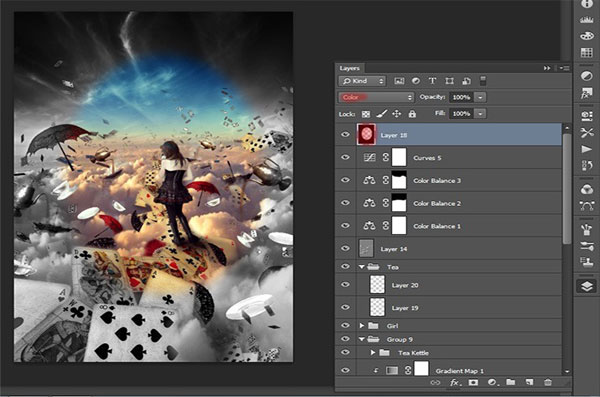The width and height of the screenshot is (600, 397).
Task: Add a layer mask
Action: (x=473, y=382)
